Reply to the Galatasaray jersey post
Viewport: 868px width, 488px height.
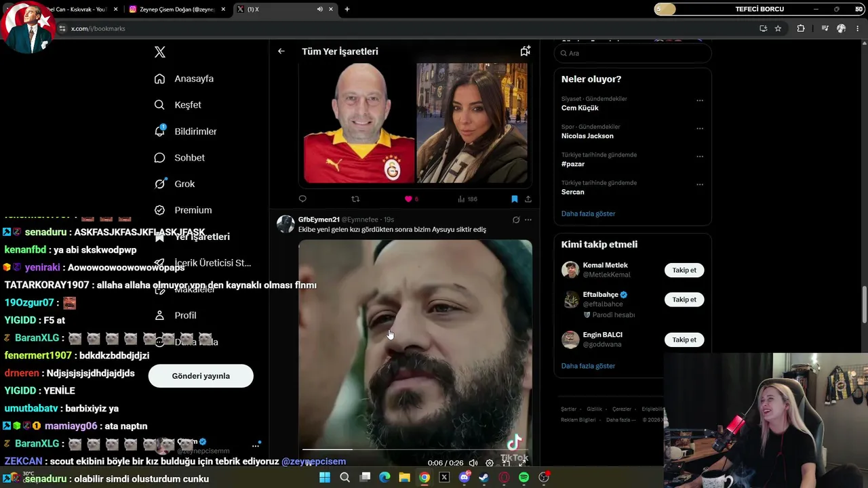pyautogui.click(x=302, y=199)
